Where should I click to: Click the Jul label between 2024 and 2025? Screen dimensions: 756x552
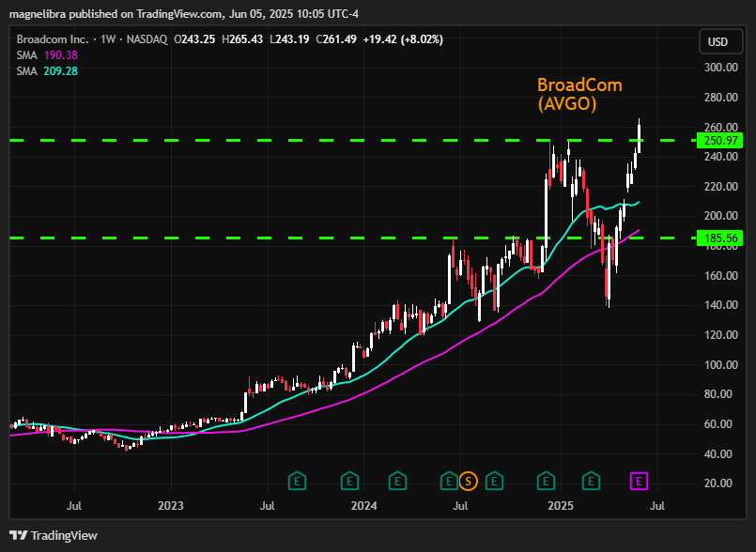point(460,506)
